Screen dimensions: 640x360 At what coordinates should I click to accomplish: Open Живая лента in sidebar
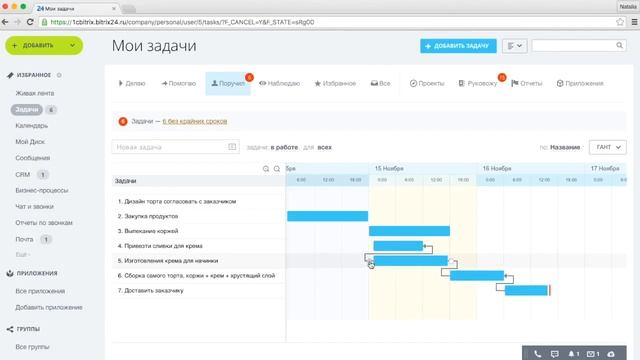click(35, 93)
